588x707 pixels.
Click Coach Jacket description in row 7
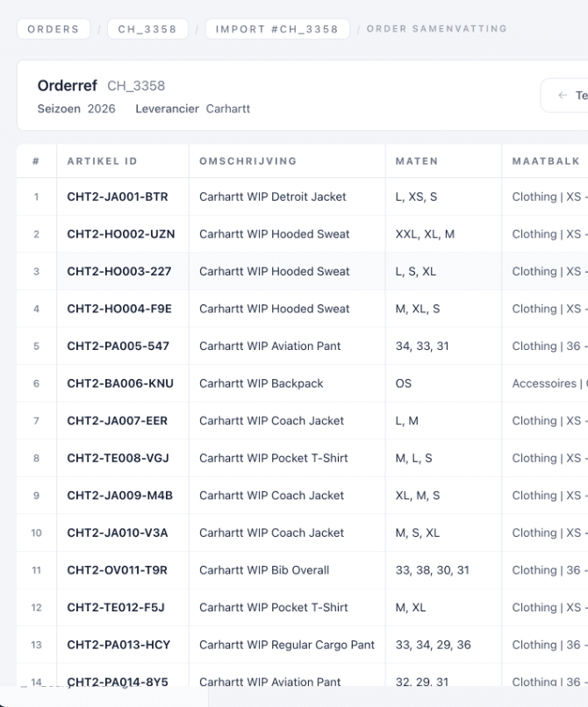272,421
